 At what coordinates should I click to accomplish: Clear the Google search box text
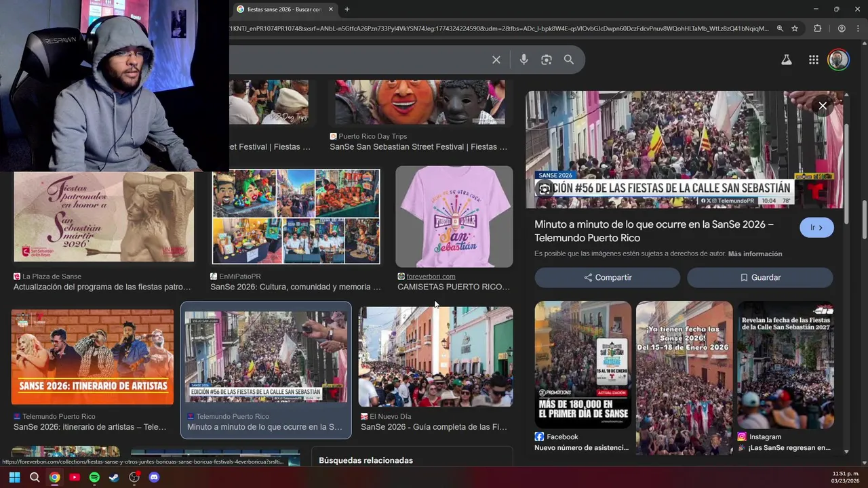(496, 60)
